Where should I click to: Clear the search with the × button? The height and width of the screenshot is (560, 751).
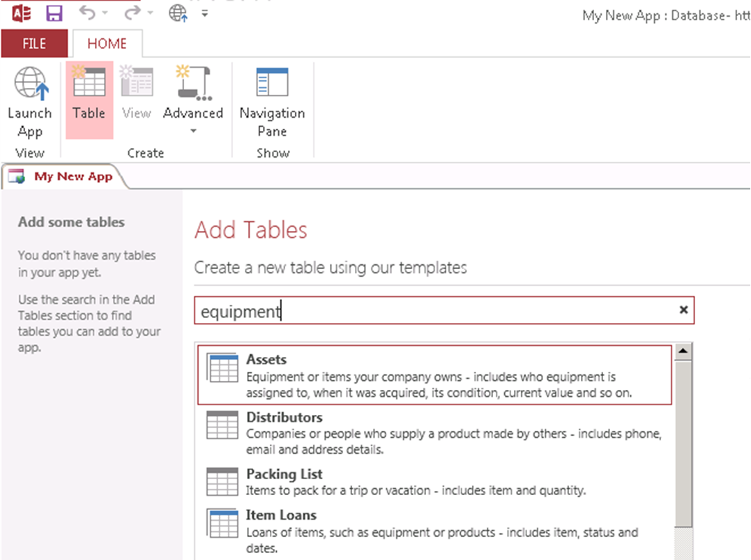point(682,310)
